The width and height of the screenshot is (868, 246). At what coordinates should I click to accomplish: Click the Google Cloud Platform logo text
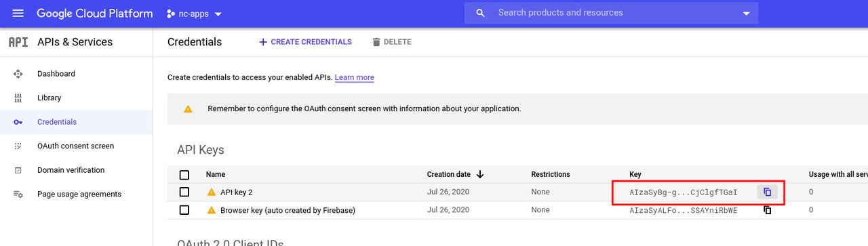pos(94,14)
